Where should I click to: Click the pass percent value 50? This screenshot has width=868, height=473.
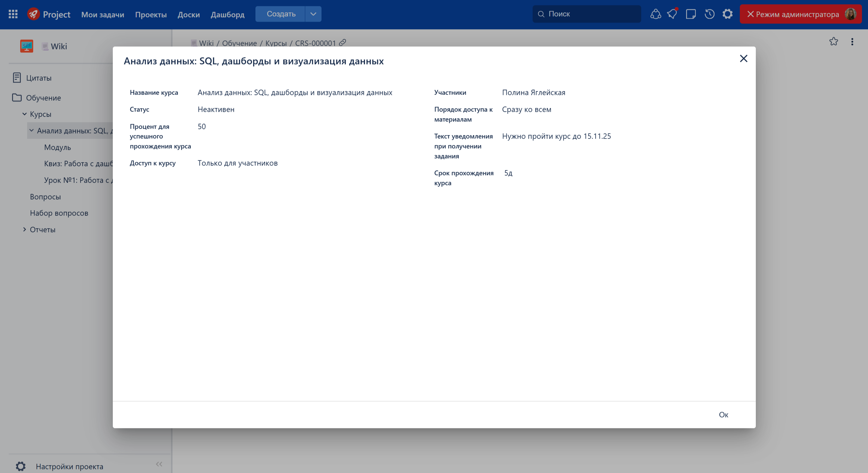201,126
